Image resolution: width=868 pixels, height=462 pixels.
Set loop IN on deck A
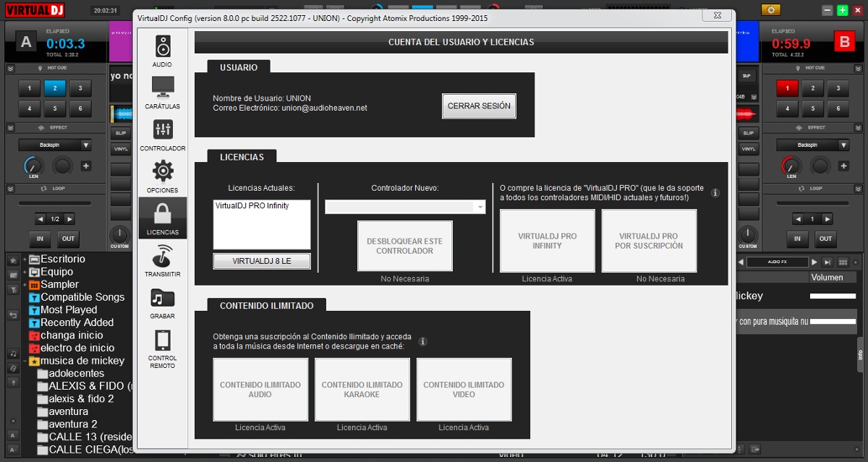(x=40, y=239)
